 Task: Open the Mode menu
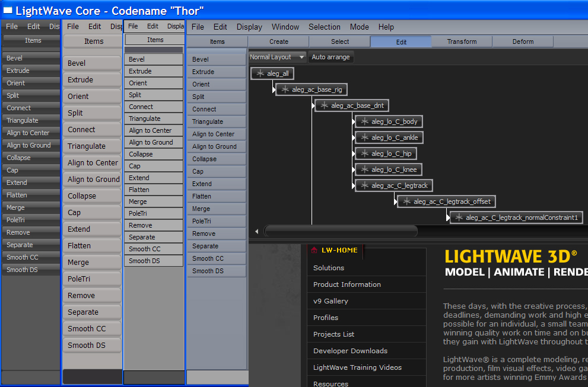click(359, 27)
